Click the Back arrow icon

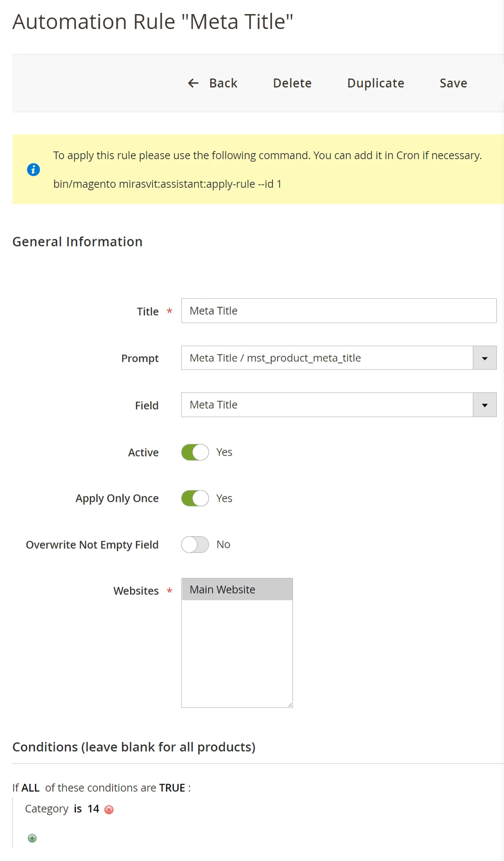tap(194, 83)
